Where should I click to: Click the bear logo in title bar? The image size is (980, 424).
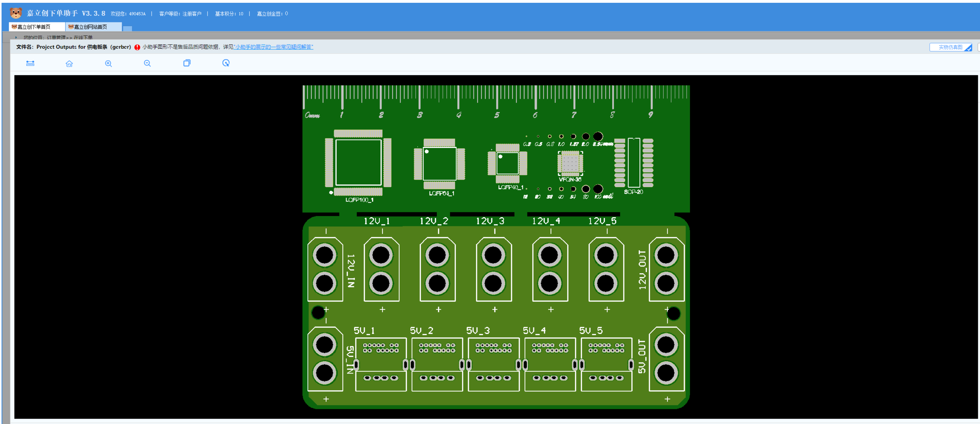pyautogui.click(x=16, y=13)
